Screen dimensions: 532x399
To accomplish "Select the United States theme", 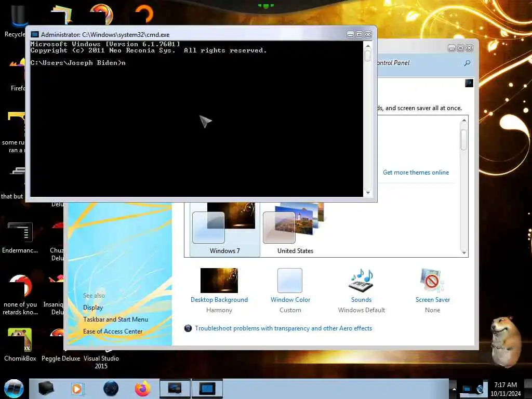I will 295,229.
